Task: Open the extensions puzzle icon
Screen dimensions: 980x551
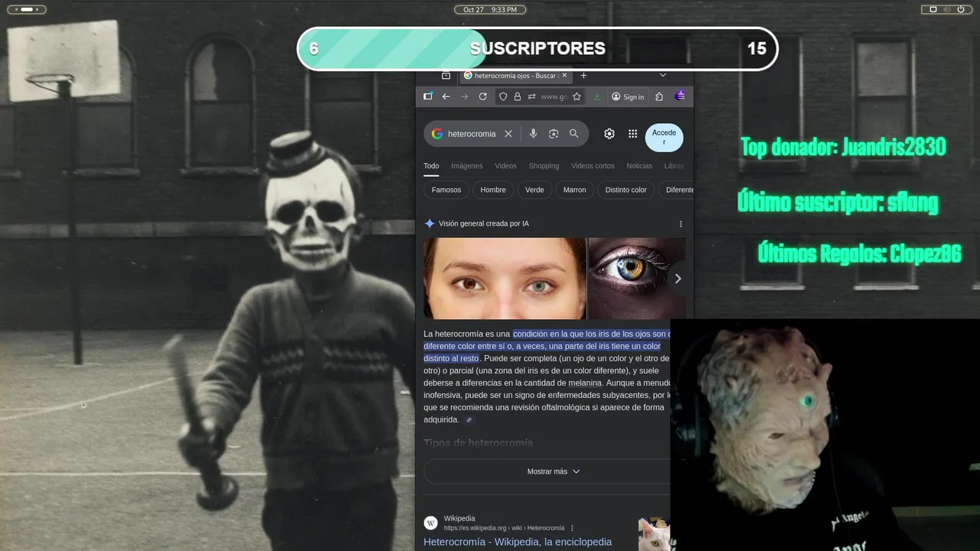Action: click(659, 96)
